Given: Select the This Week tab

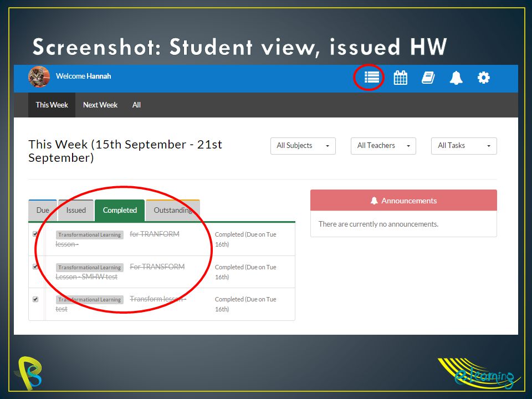Looking at the screenshot, I should click(52, 105).
